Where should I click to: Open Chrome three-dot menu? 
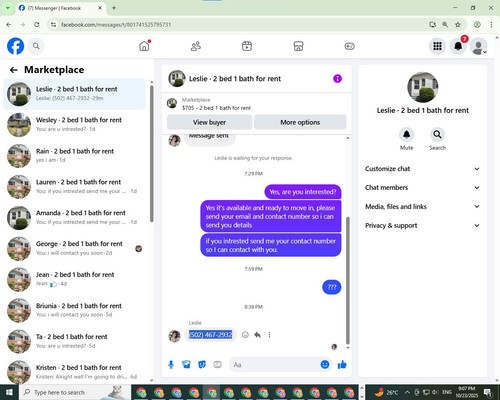491,24
